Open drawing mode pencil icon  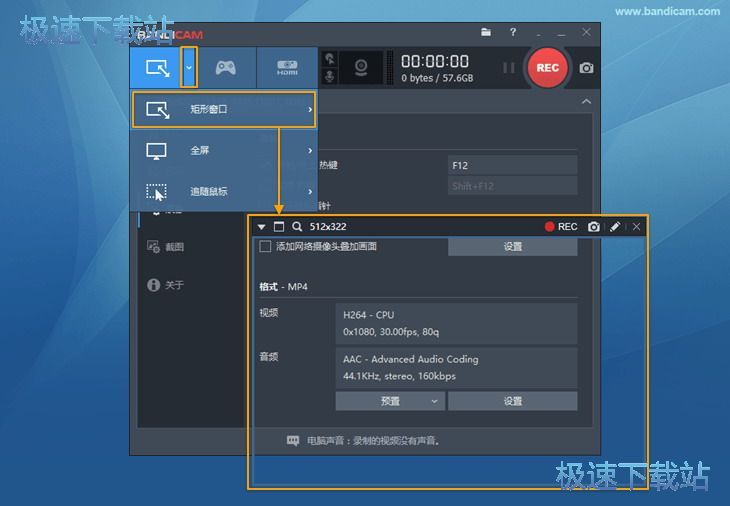(615, 227)
